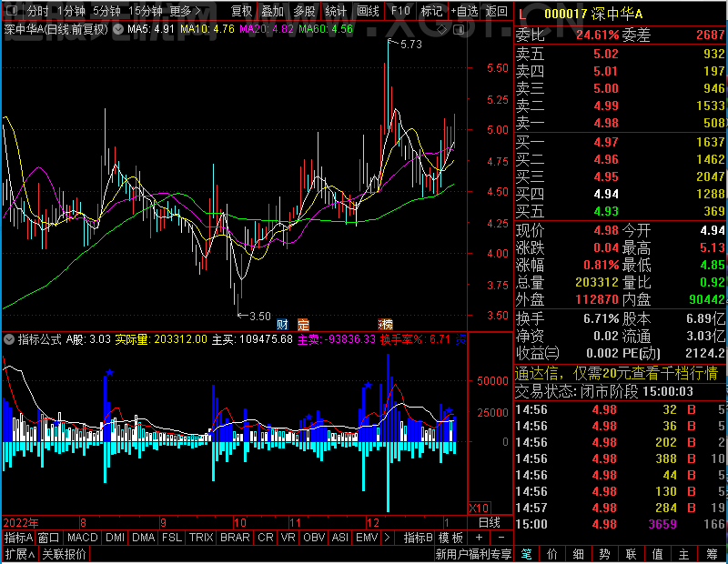Click the 通达信 仅需20元 advertisement link

tap(617, 373)
